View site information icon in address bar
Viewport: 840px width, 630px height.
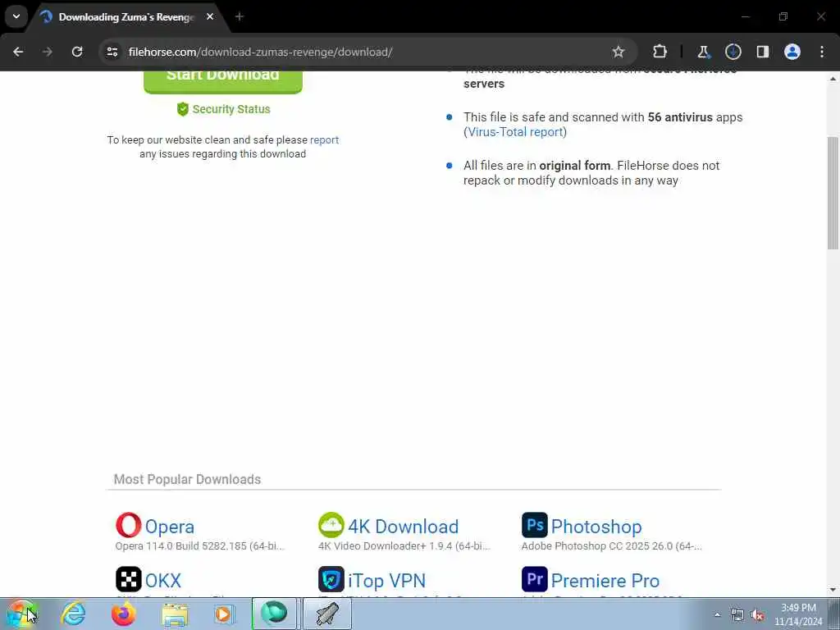pyautogui.click(x=112, y=52)
